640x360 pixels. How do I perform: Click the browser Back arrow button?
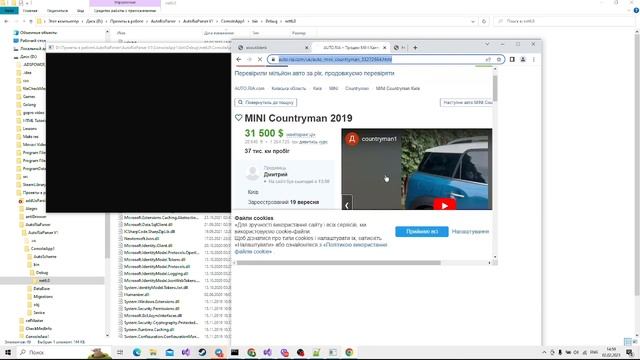click(x=239, y=60)
